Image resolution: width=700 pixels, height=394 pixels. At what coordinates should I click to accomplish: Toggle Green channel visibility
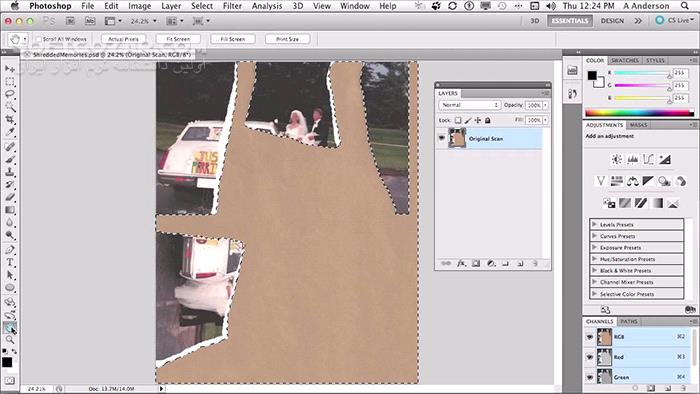(590, 377)
